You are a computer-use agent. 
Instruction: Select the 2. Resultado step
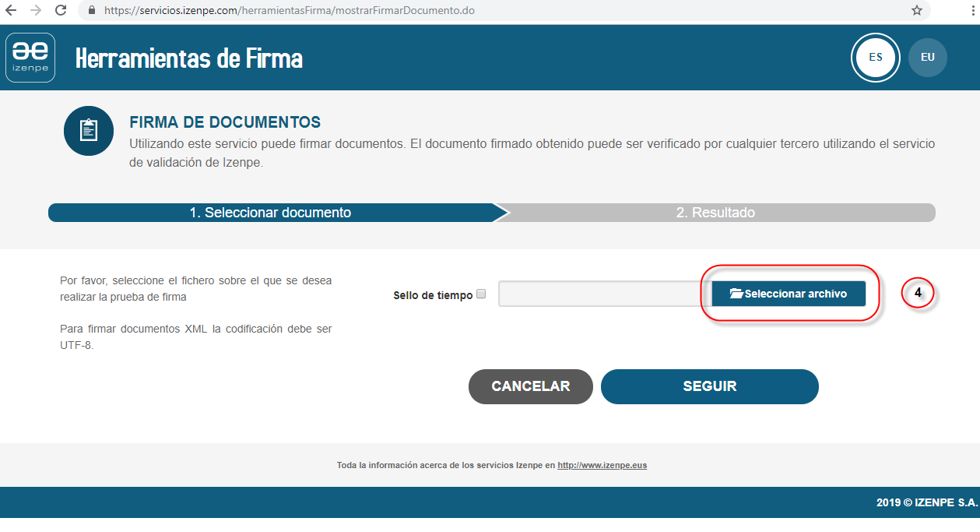(715, 213)
